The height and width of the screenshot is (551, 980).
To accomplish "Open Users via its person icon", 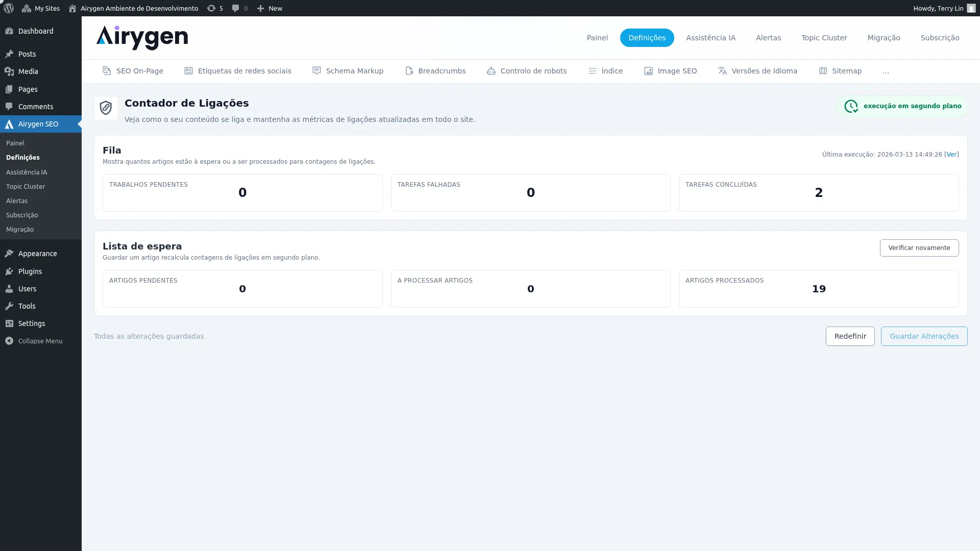I will click(9, 289).
